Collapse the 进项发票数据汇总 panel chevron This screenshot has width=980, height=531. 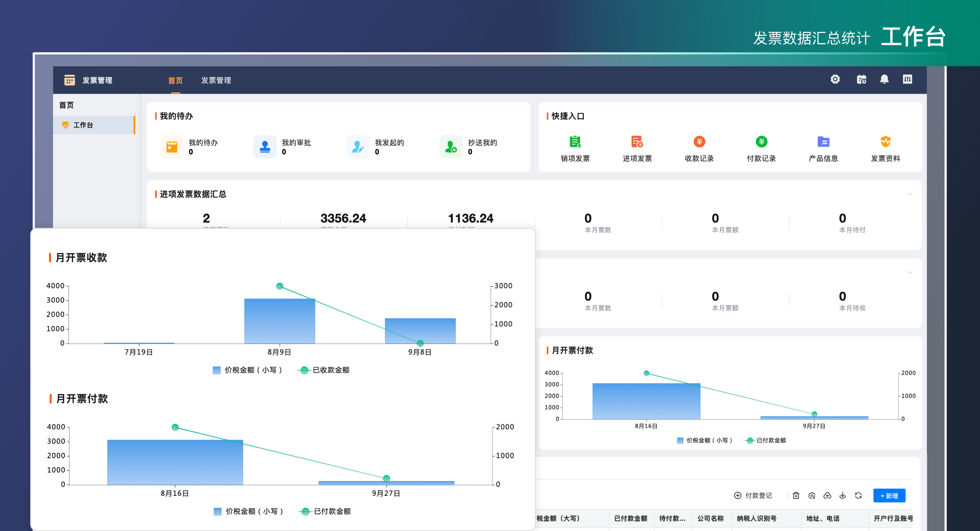tap(910, 194)
